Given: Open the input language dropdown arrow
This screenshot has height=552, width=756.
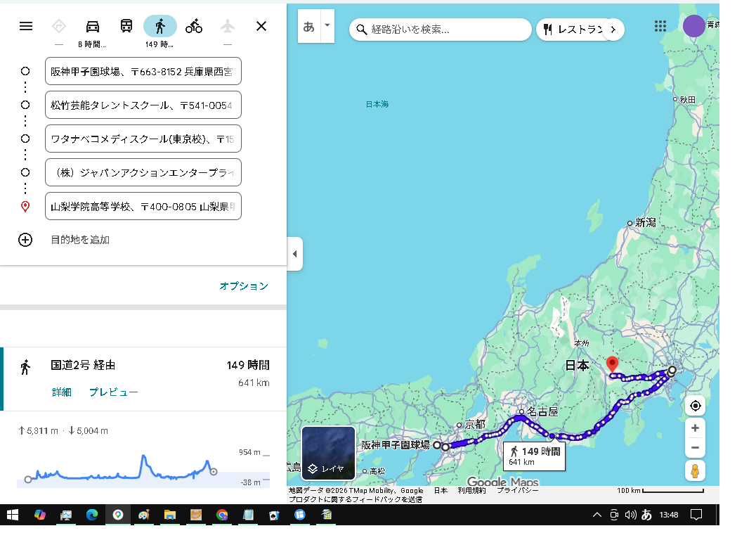Looking at the screenshot, I should (327, 25).
